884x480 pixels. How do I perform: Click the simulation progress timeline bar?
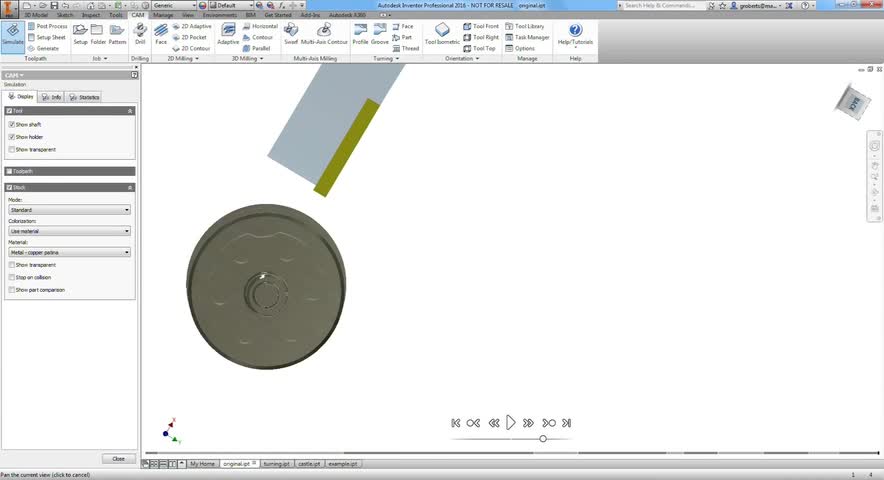[x=512, y=452]
